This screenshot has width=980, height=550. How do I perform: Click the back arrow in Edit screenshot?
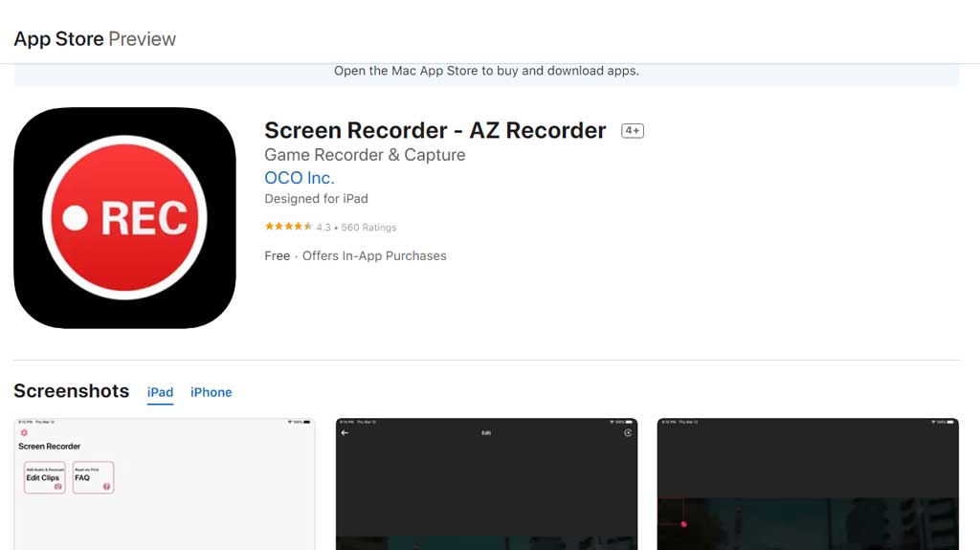(345, 433)
